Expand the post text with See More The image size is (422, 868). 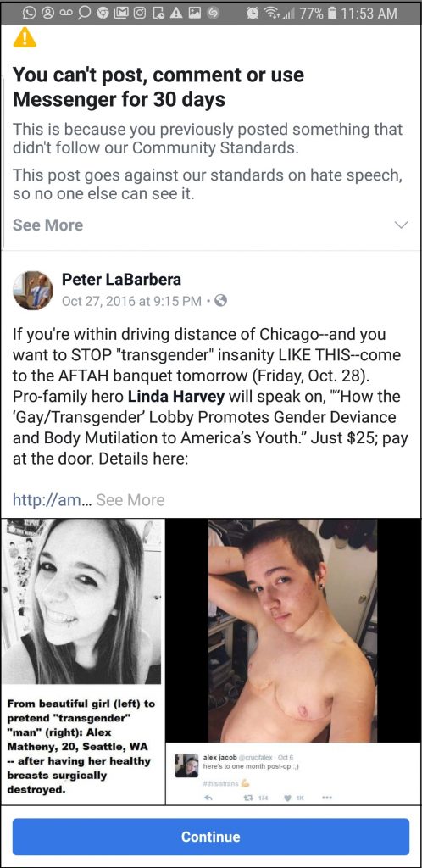pyautogui.click(x=130, y=500)
